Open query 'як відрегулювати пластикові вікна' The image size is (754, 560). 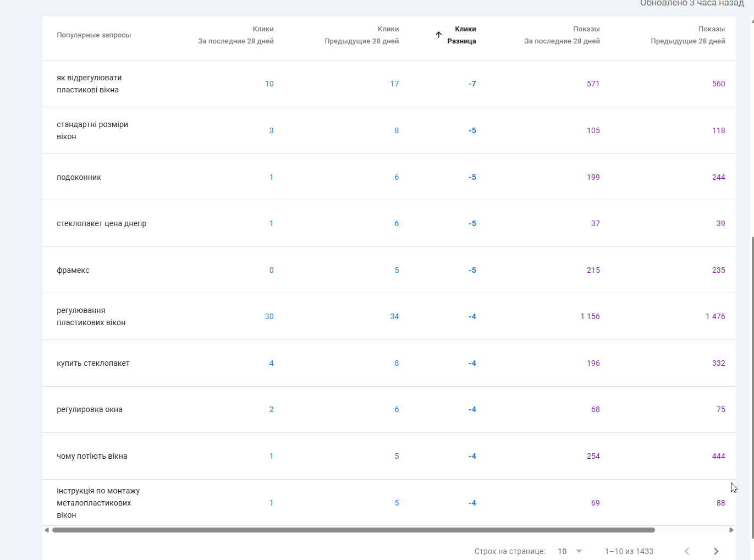pos(89,84)
